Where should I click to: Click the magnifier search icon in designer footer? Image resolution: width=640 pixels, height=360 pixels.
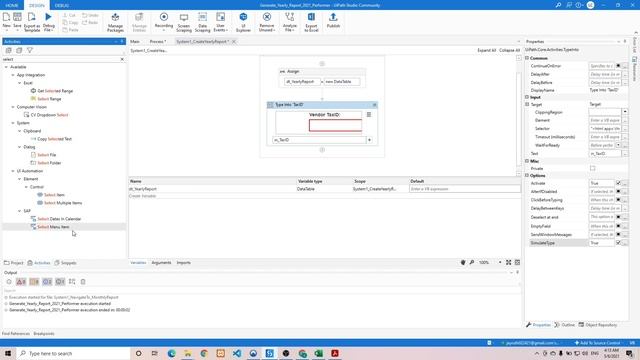coord(472,262)
